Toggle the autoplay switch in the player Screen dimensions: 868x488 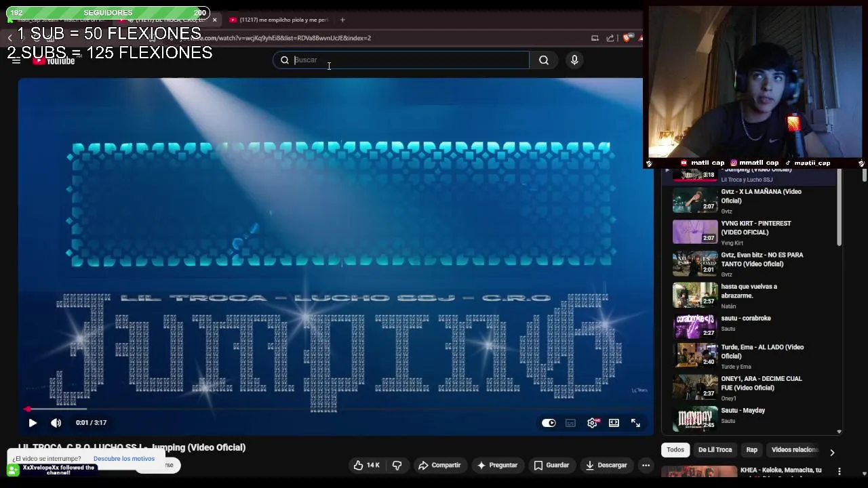tap(549, 423)
